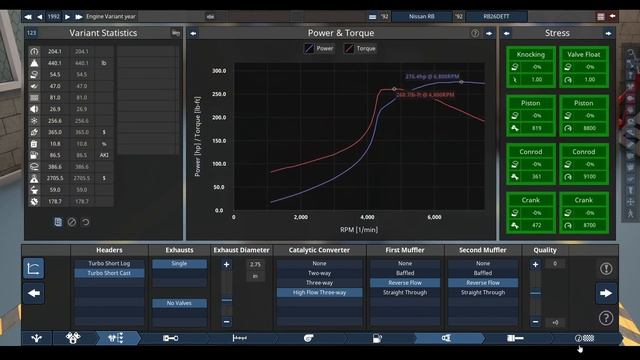
Task: Select Single exhaust option
Action: tap(179, 264)
